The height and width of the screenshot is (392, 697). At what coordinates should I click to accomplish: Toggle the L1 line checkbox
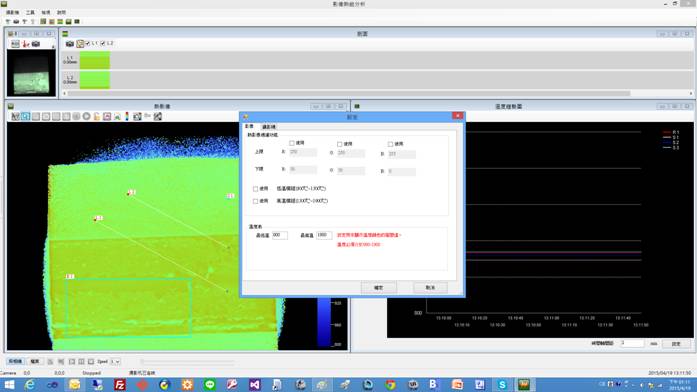point(88,44)
